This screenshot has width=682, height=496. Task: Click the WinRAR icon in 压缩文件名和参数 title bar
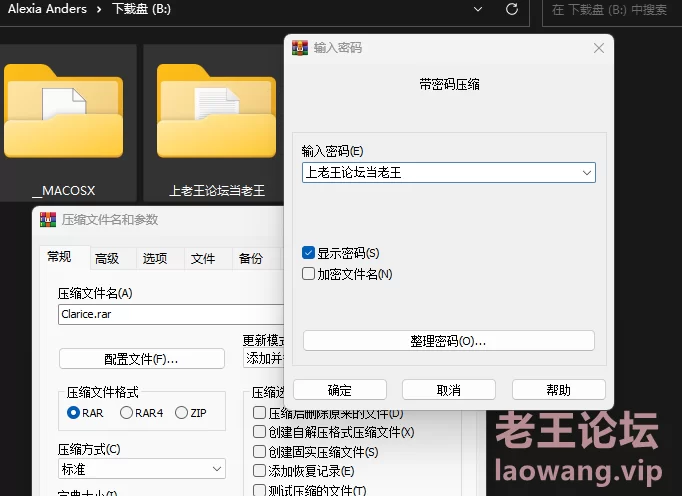pyautogui.click(x=47, y=220)
